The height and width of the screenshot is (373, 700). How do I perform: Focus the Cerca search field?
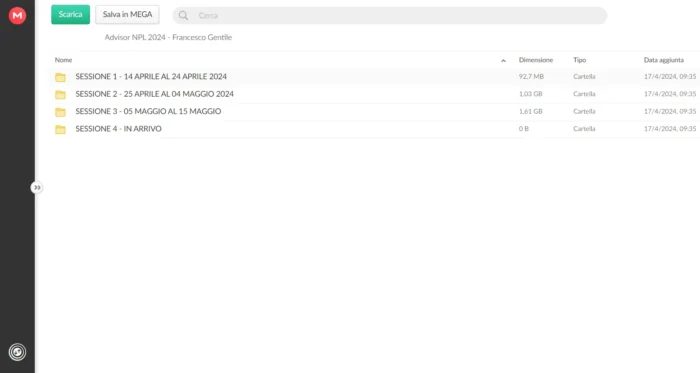point(390,16)
